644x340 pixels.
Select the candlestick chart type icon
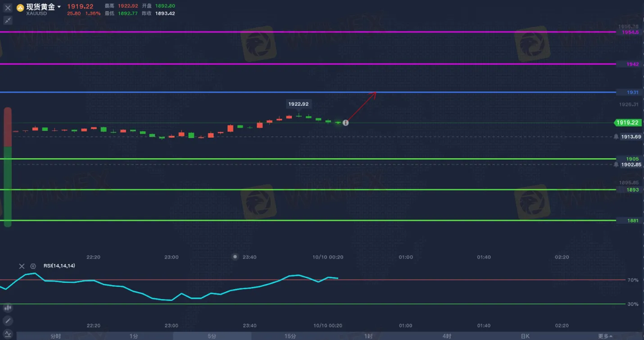click(8, 308)
